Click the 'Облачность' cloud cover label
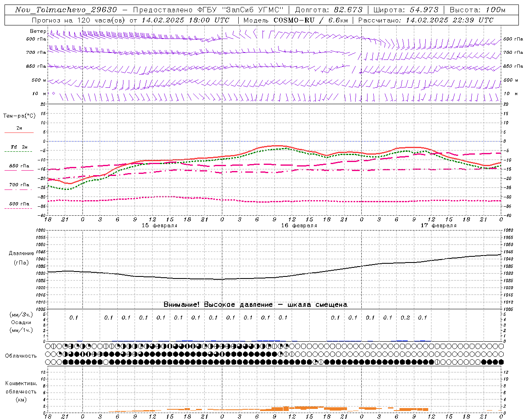 21,356
